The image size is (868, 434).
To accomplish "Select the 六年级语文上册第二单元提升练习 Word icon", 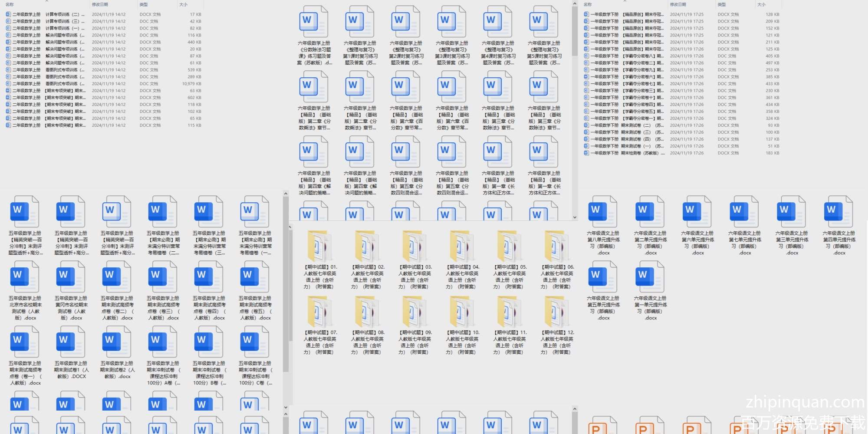I will tap(650, 212).
